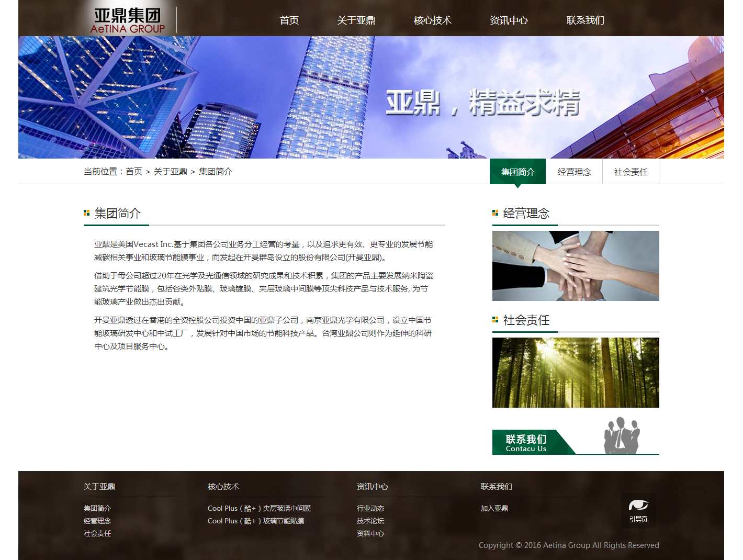This screenshot has height=560, width=743.
Task: Open footer link 集团简介
Action: (x=97, y=508)
